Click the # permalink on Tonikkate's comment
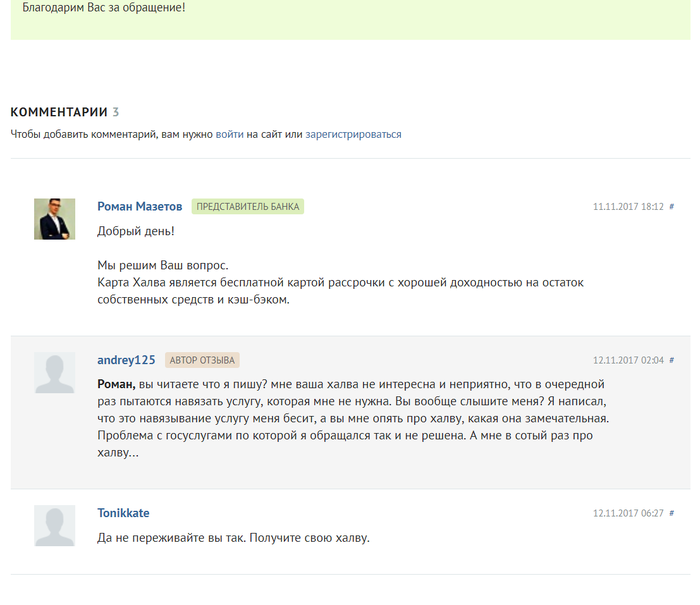Screen dimensions: 700x605 (x=672, y=513)
